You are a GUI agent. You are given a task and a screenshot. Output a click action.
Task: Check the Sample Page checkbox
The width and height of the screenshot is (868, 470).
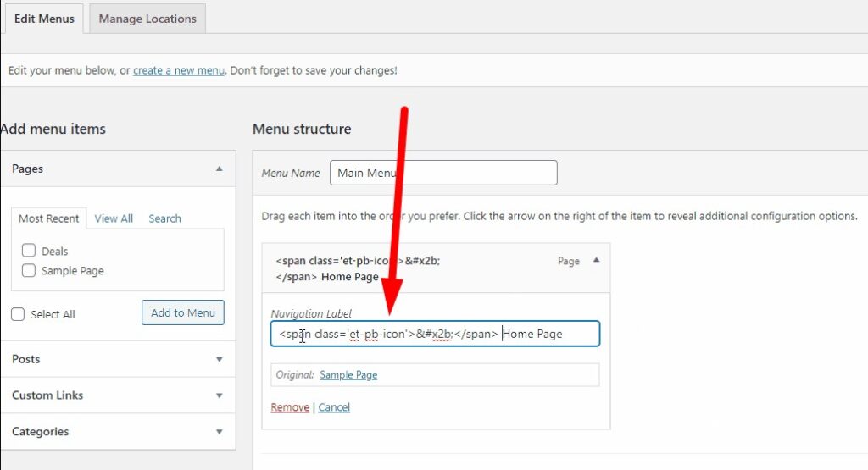(28, 270)
